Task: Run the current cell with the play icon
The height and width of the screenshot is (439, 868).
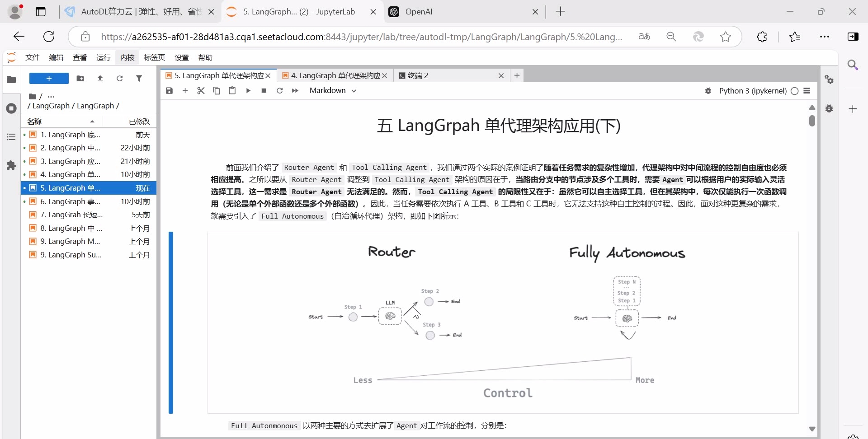Action: tap(248, 90)
